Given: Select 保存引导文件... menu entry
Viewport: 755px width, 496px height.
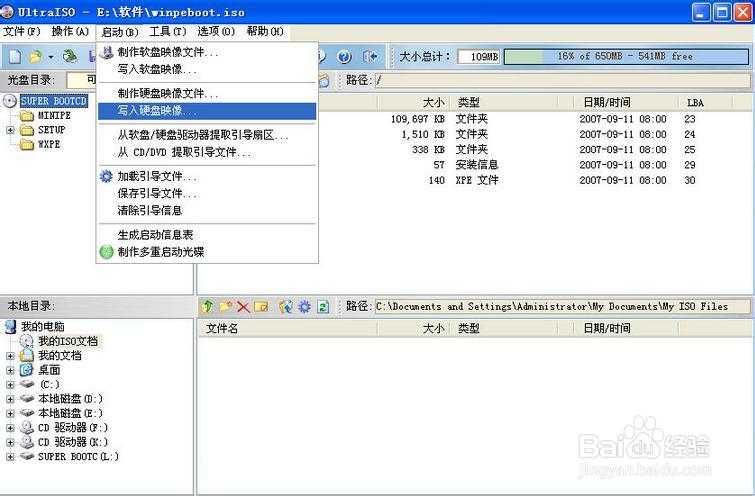Looking at the screenshot, I should click(207, 194).
